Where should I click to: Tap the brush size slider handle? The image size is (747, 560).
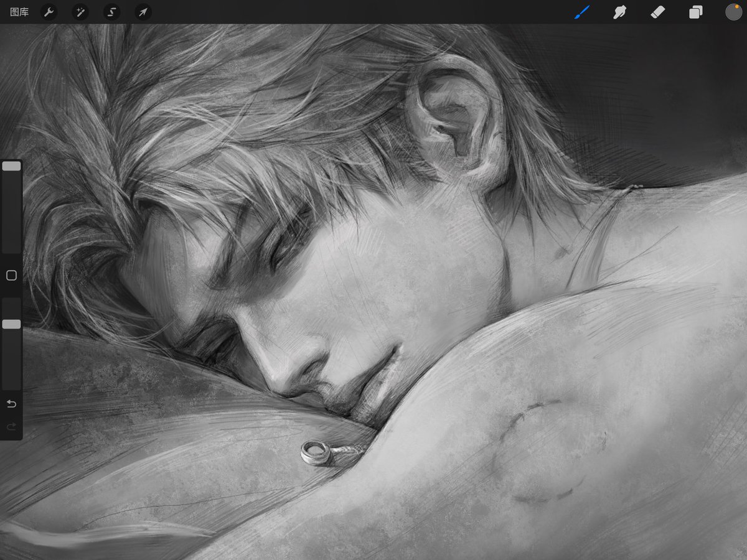(11, 166)
